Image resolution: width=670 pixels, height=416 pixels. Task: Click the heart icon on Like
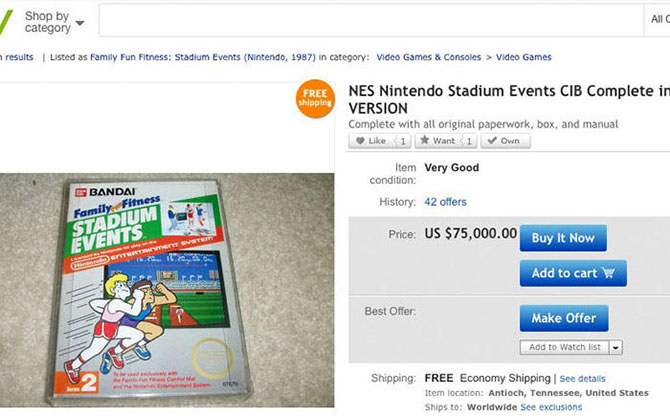360,141
